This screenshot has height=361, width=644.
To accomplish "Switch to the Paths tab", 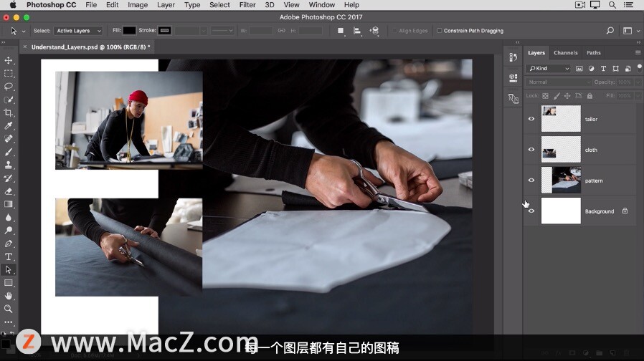I will pos(594,53).
